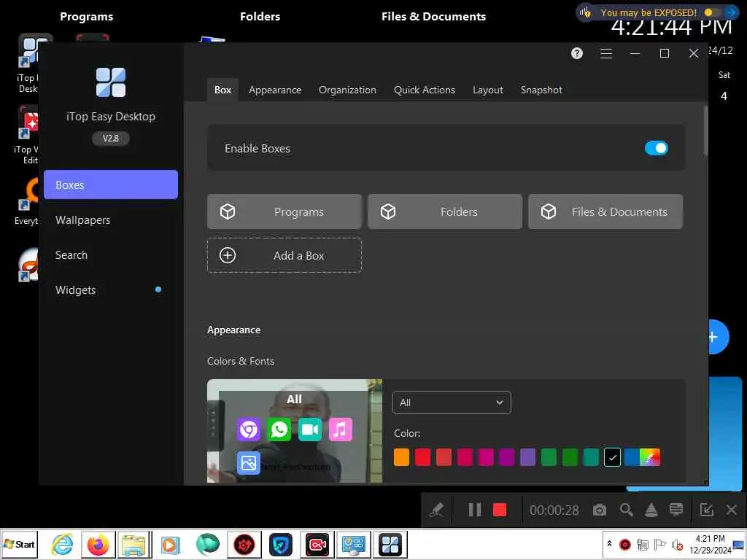Viewport: 747px width, 560px height.
Task: Open the 'All' box selection dropdown
Action: [452, 402]
